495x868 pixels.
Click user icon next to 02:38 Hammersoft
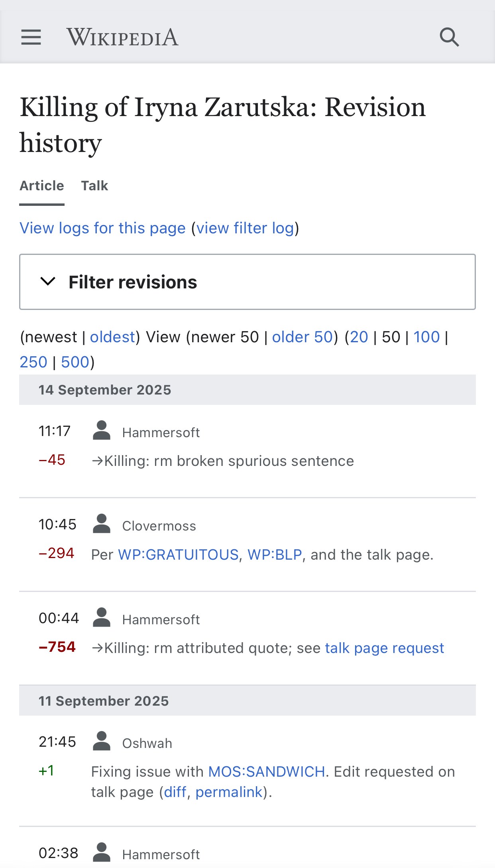pyautogui.click(x=102, y=852)
